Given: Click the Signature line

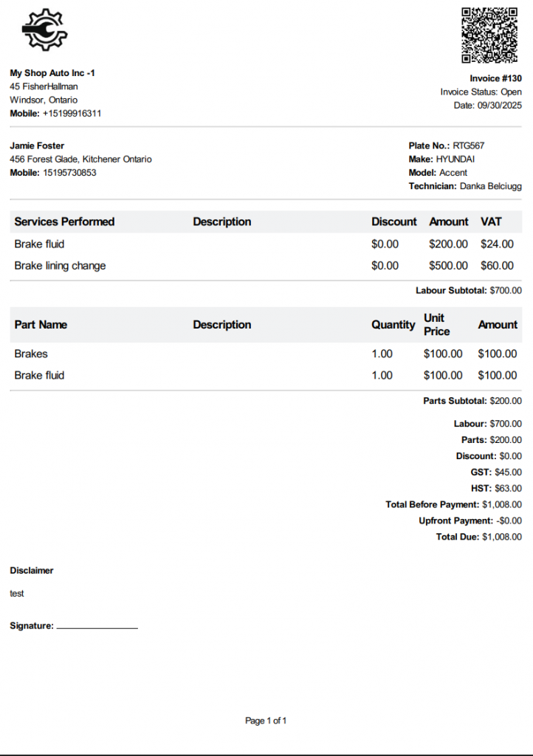Looking at the screenshot, I should tap(97, 627).
